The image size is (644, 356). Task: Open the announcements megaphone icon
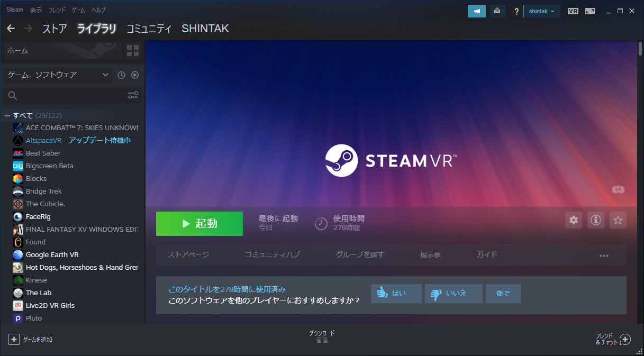pos(477,11)
